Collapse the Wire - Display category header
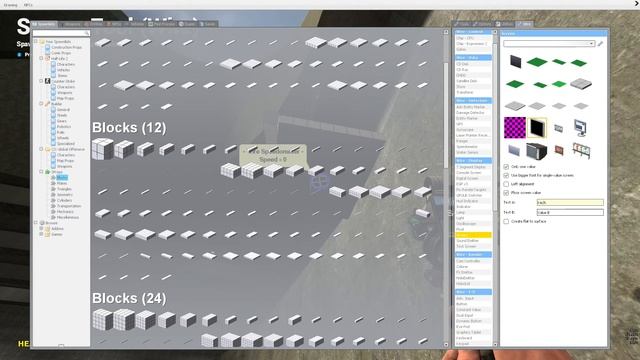 click(473, 160)
